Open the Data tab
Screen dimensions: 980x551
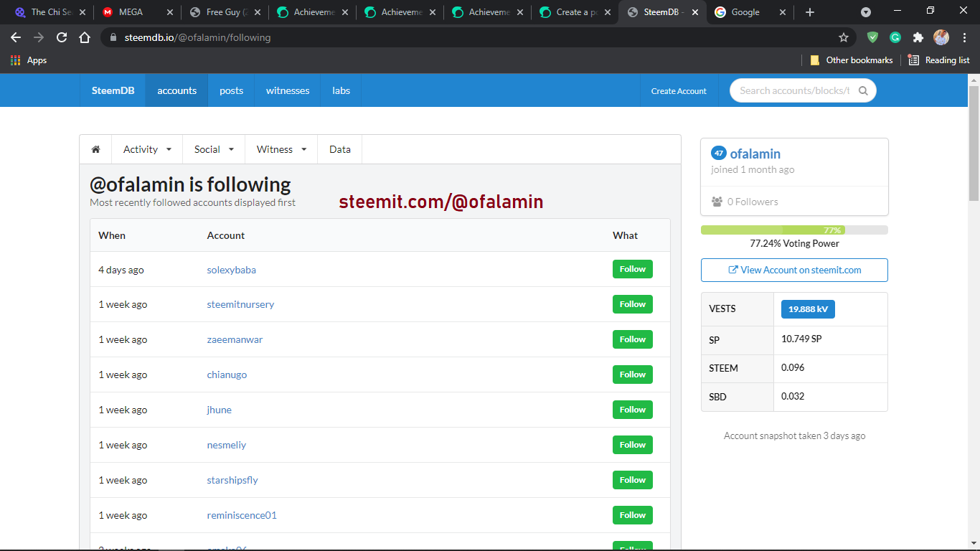[x=340, y=149]
